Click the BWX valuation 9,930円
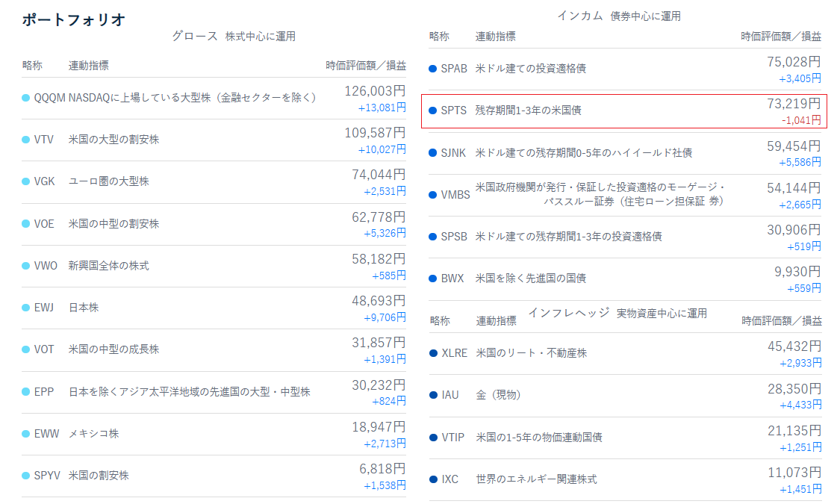The height and width of the screenshot is (504, 840). 797,272
